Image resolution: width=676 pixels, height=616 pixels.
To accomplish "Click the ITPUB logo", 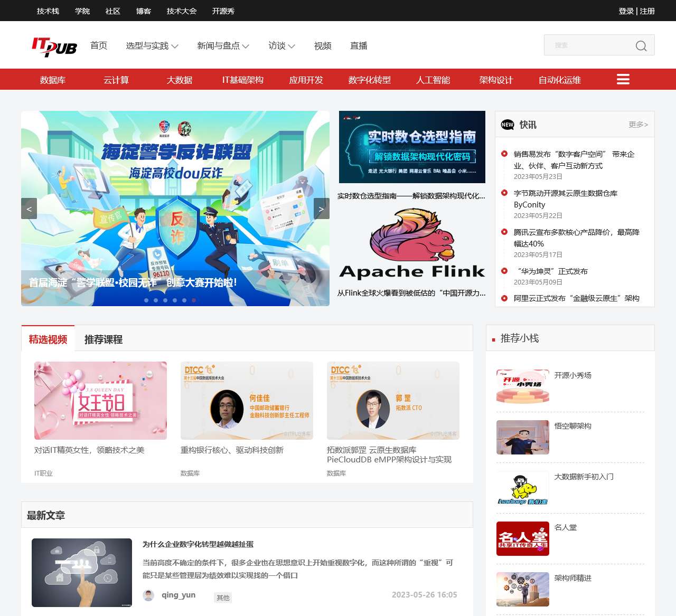I will click(54, 46).
